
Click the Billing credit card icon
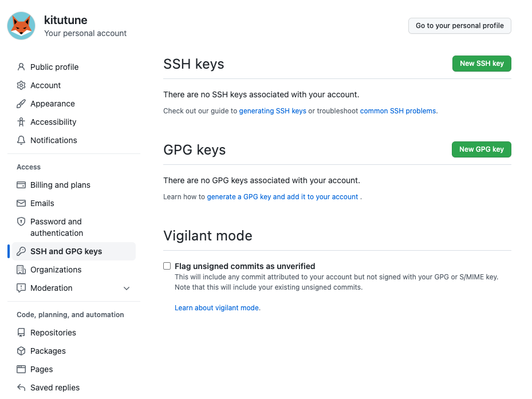tap(20, 185)
